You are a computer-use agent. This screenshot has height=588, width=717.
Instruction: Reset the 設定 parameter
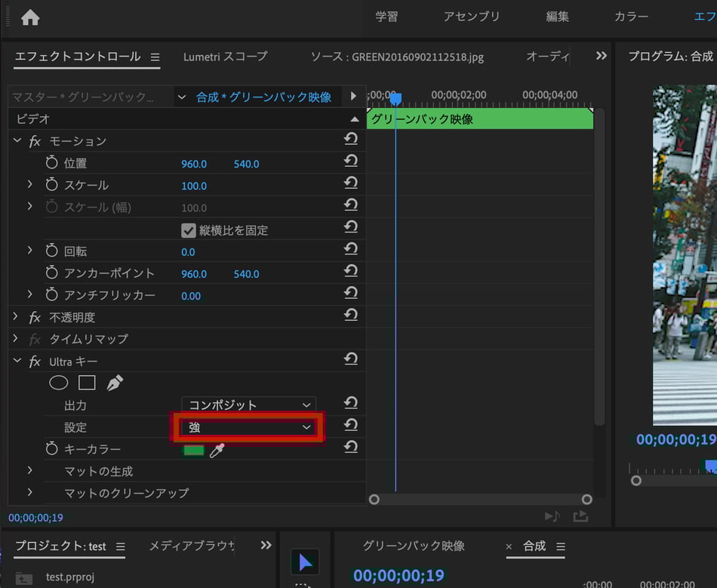351,425
